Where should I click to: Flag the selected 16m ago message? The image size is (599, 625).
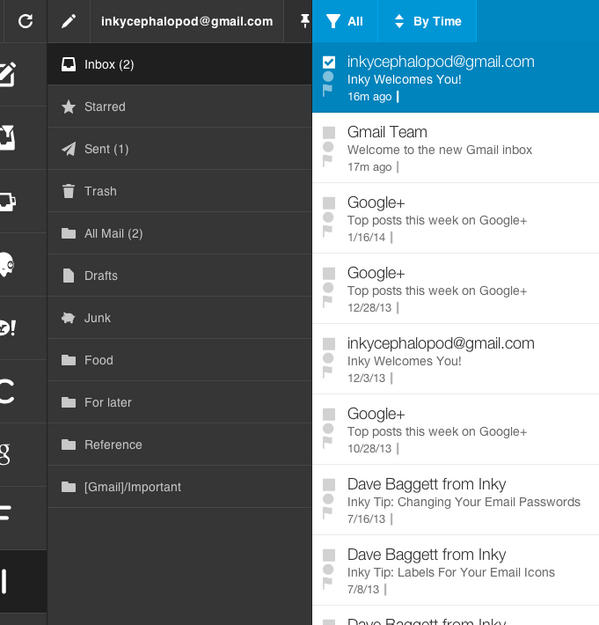327,91
